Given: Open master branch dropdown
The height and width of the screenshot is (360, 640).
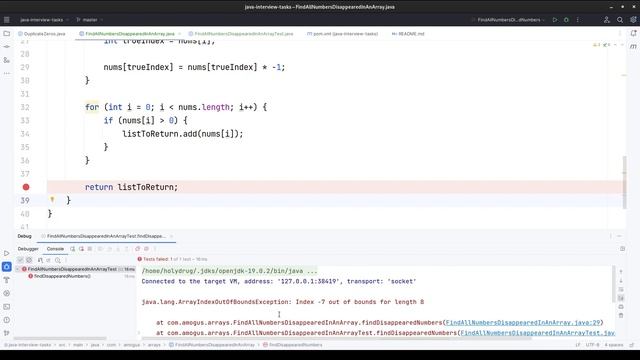Looking at the screenshot, I should coord(90,20).
